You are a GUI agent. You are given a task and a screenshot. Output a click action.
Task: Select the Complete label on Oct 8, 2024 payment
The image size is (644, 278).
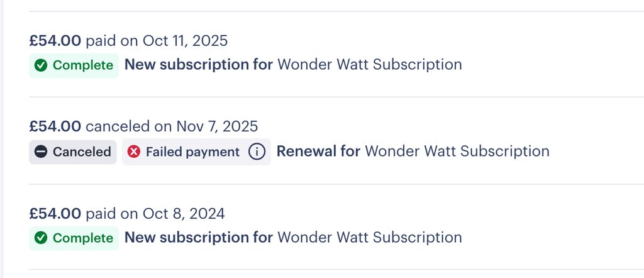[82, 238]
